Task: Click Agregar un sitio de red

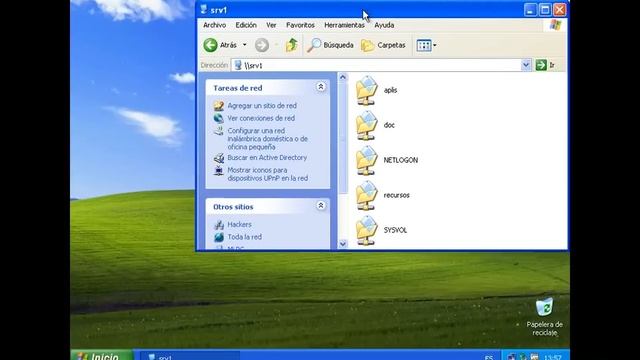Action: pyautogui.click(x=262, y=106)
